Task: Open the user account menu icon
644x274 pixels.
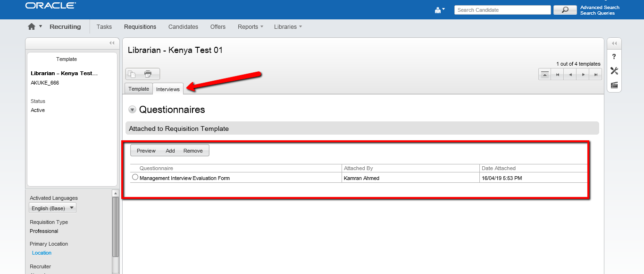Action: click(x=440, y=10)
